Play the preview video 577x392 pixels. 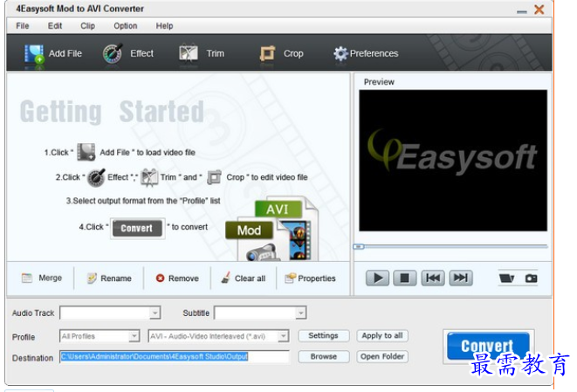[x=377, y=278]
